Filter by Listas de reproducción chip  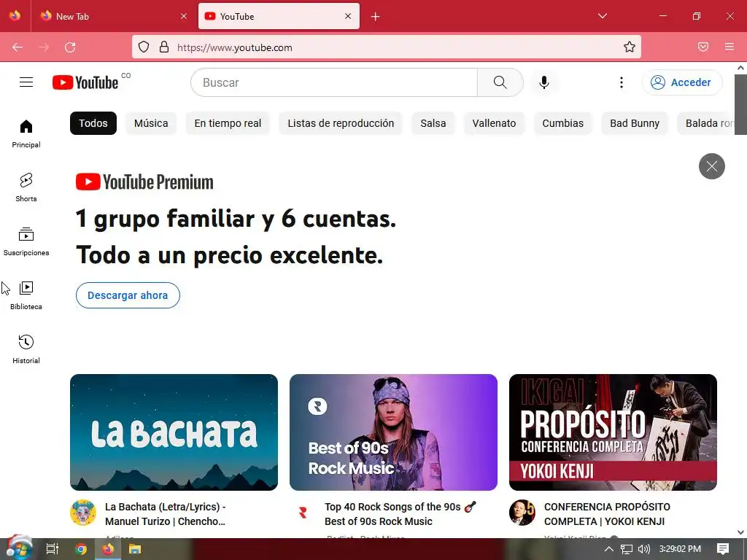[x=341, y=123]
